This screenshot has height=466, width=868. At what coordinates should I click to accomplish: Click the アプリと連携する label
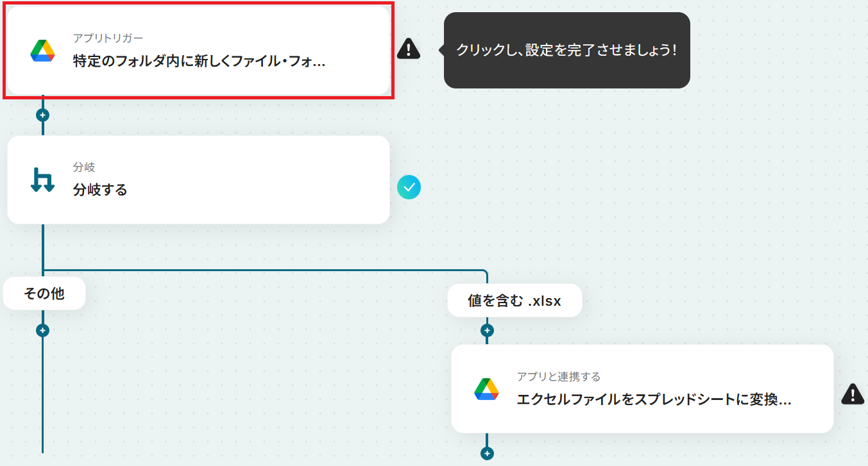tap(559, 377)
